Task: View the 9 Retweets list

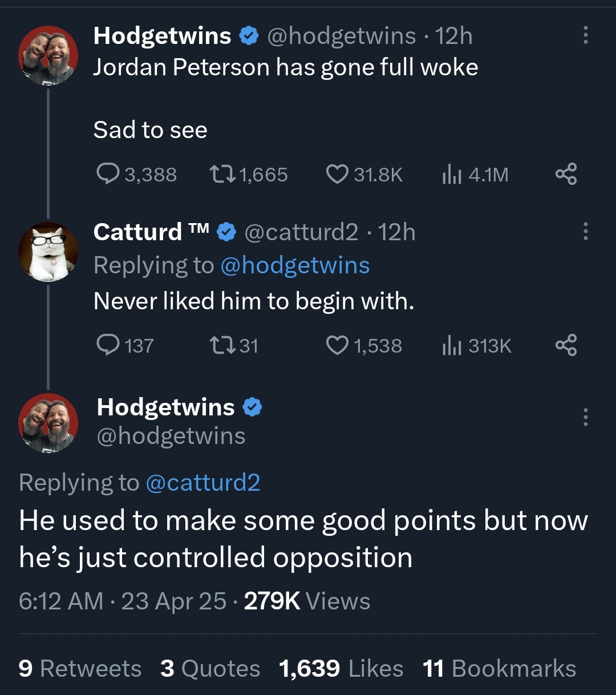Action: coord(80,668)
